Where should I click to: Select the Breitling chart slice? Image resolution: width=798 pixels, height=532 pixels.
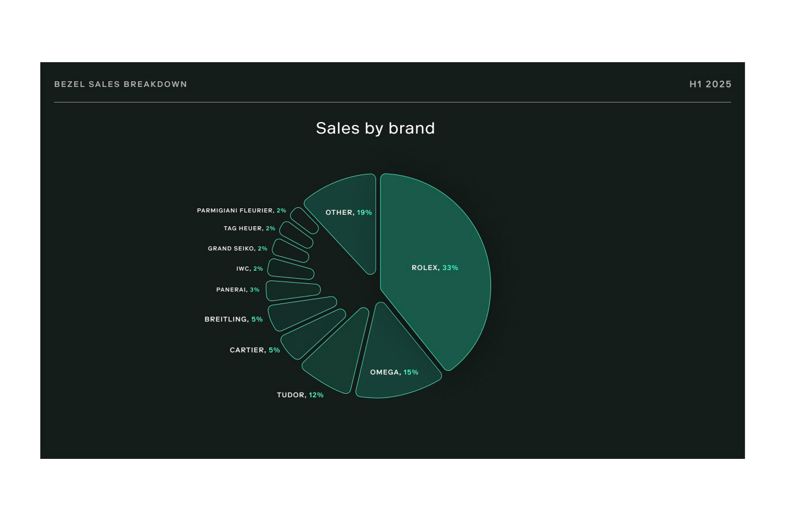[x=297, y=313]
